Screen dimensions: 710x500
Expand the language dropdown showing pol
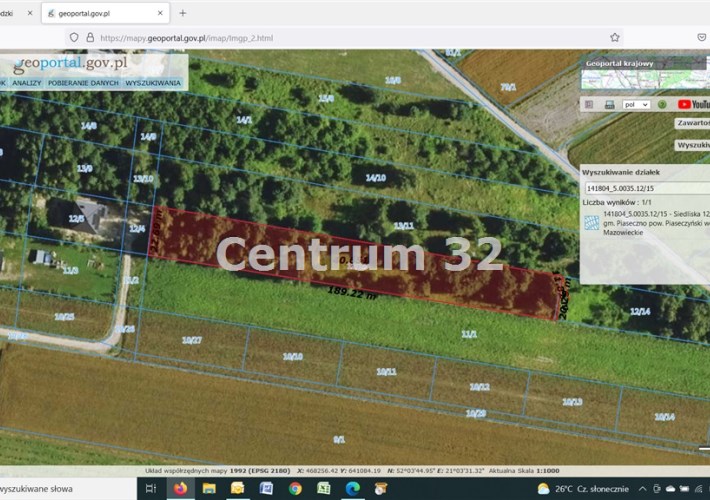(x=636, y=104)
